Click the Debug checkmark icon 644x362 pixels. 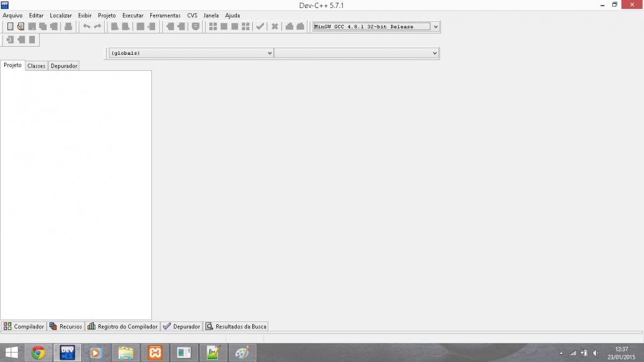click(x=260, y=26)
